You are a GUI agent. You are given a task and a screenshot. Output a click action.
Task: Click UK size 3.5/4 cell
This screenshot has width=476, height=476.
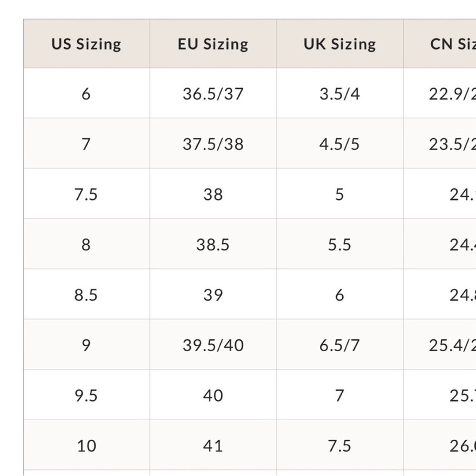pyautogui.click(x=339, y=94)
